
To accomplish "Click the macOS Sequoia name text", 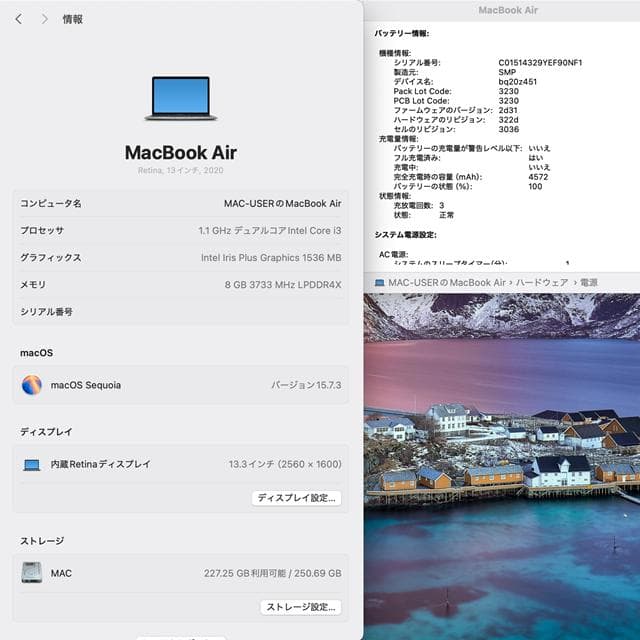I will (86, 385).
